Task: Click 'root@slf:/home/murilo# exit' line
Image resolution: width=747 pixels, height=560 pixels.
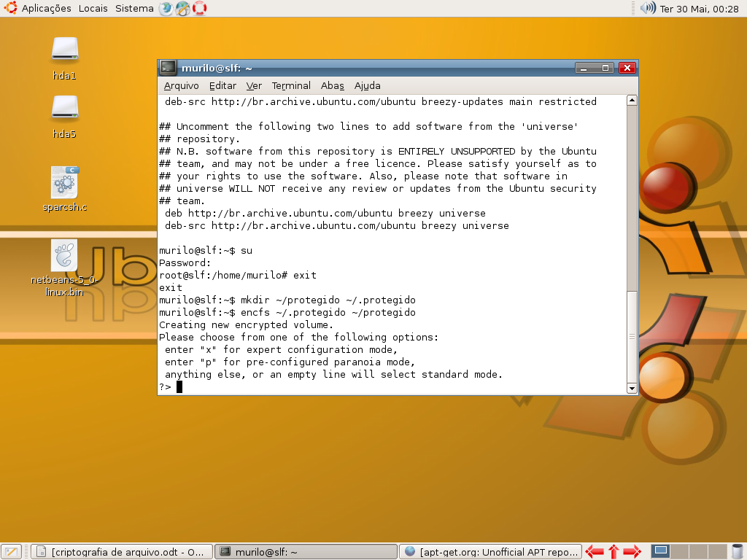Action: (x=238, y=275)
